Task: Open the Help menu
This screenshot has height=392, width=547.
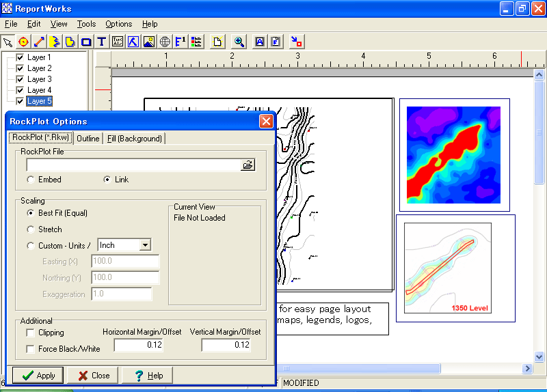Action: tap(150, 24)
